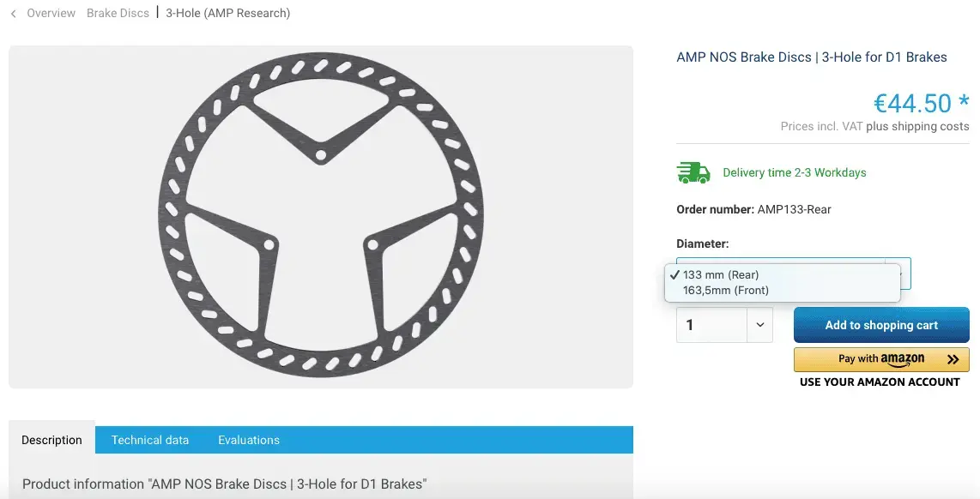Open the Overview breadcrumb link
This screenshot has width=980, height=499.
[51, 13]
